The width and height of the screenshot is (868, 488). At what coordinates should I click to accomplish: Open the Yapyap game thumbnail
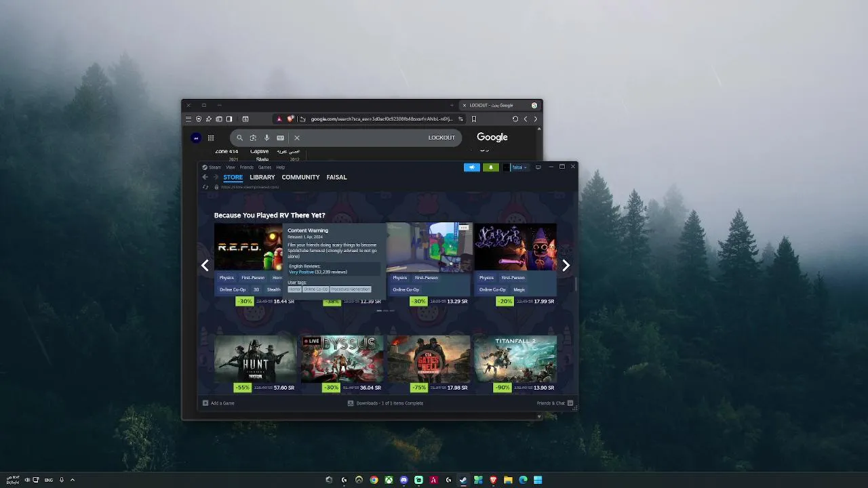[515, 247]
